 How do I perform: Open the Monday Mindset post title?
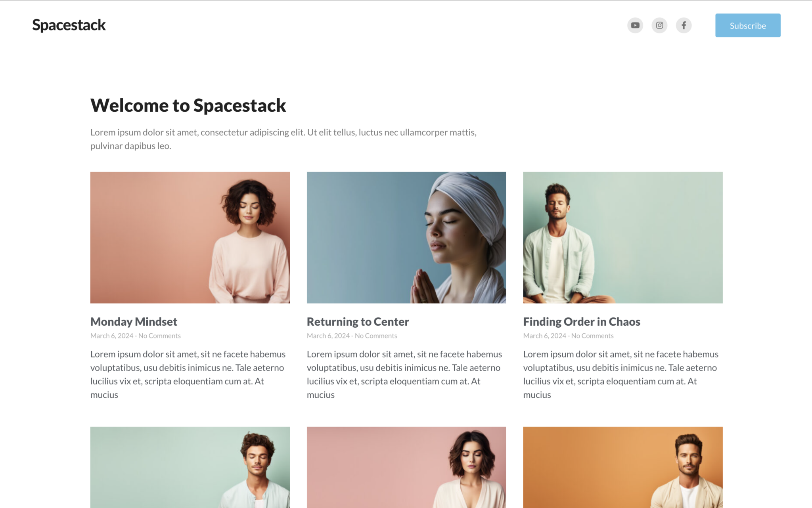tap(134, 321)
